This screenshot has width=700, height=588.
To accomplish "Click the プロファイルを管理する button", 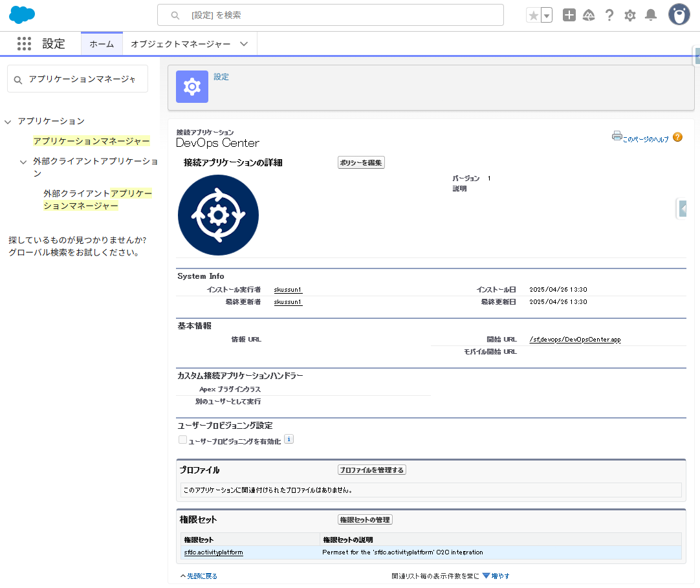I will click(372, 470).
